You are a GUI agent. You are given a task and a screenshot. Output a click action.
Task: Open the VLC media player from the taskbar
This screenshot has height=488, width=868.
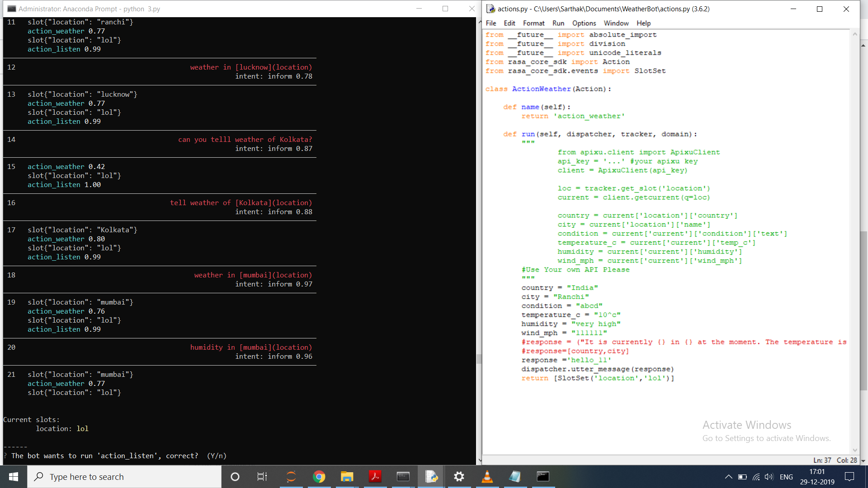pos(487,477)
